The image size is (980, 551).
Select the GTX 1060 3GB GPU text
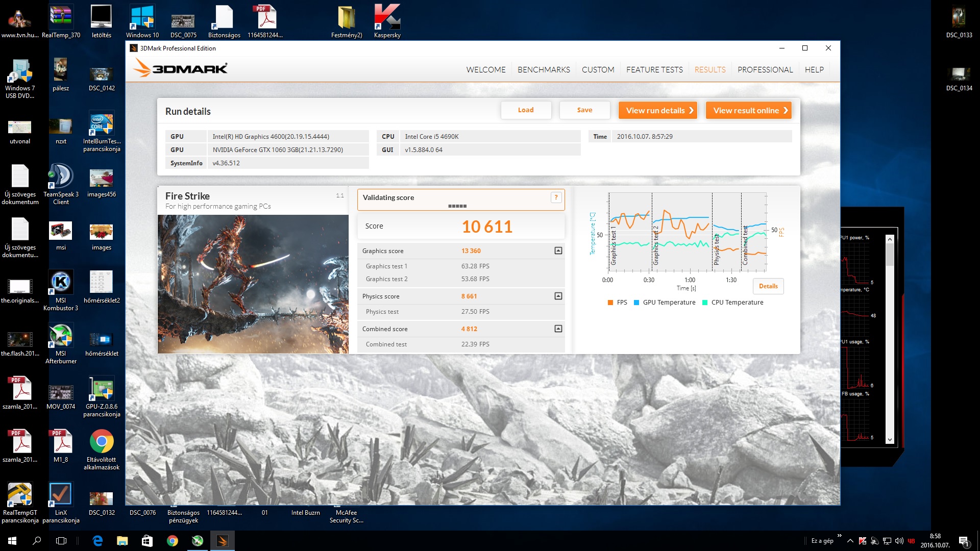[278, 150]
